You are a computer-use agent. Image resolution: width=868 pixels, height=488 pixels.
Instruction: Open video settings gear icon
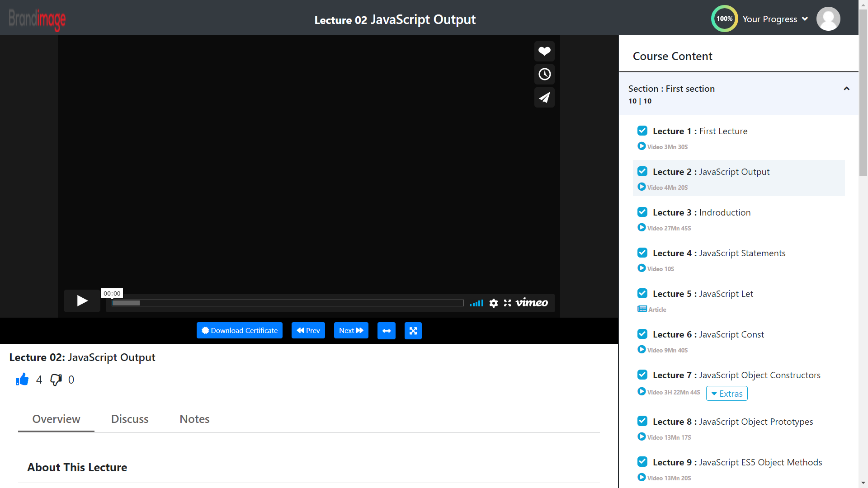494,303
